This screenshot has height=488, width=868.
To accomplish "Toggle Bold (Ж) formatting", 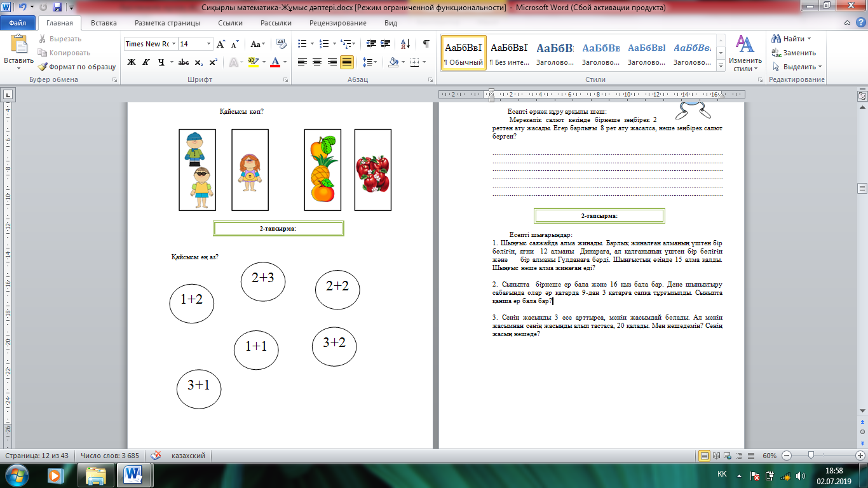I will coord(132,62).
